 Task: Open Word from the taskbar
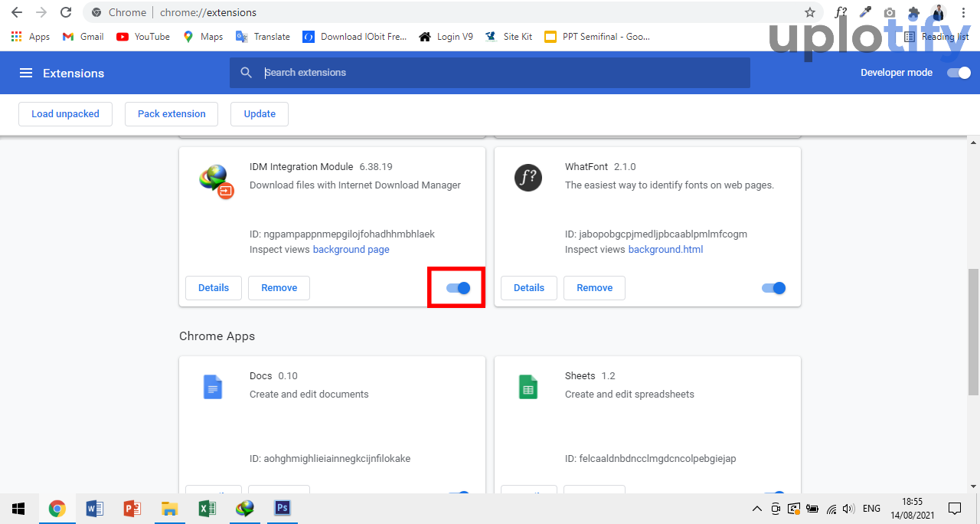coord(95,509)
